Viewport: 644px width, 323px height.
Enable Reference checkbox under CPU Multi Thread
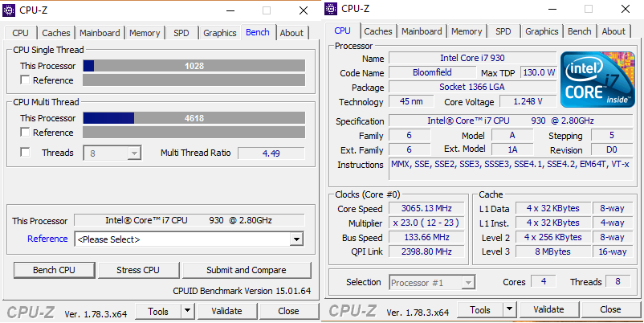26,133
